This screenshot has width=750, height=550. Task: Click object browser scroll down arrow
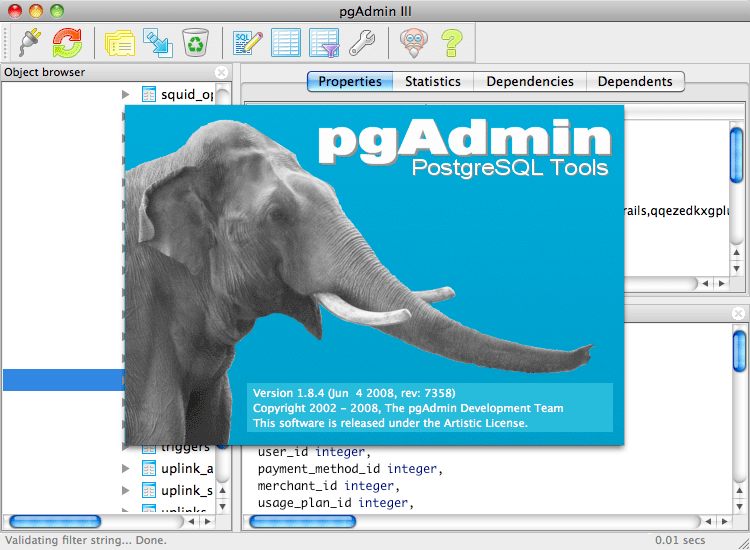[222, 506]
